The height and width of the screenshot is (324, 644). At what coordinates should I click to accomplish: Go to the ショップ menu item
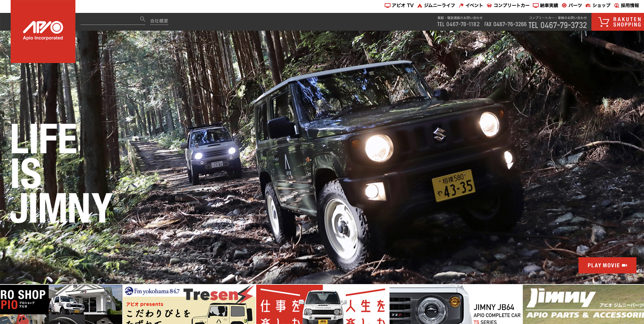tap(598, 5)
